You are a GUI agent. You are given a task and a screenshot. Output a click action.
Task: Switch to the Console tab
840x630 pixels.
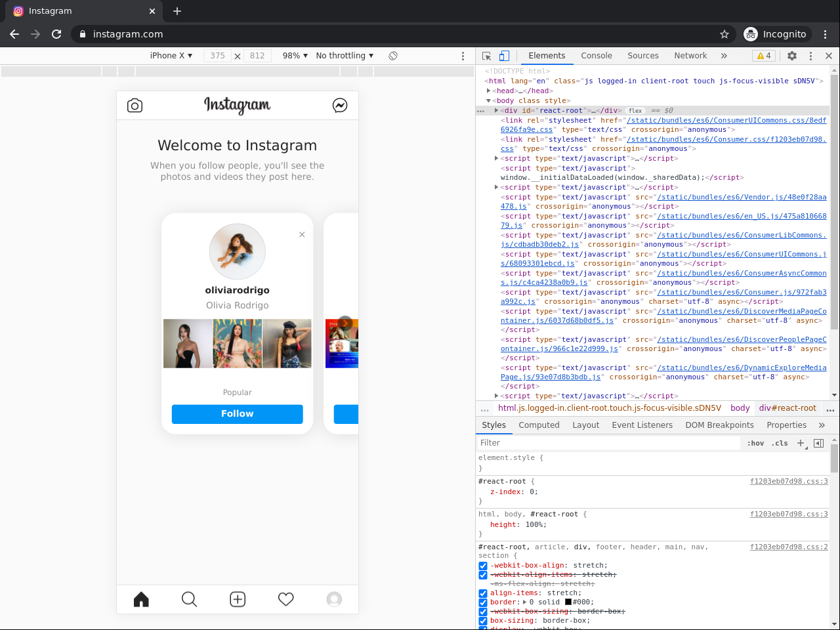[x=597, y=56]
